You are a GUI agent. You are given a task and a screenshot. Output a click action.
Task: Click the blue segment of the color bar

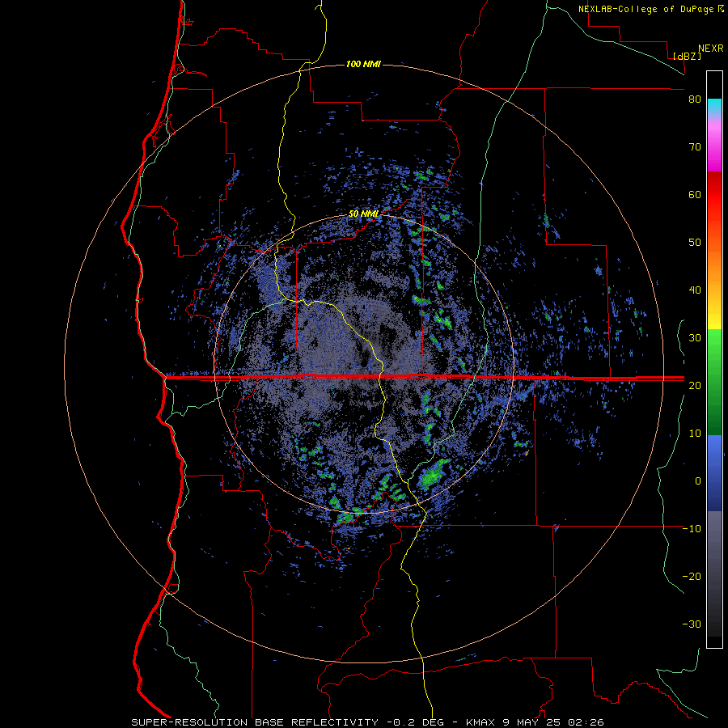click(714, 473)
